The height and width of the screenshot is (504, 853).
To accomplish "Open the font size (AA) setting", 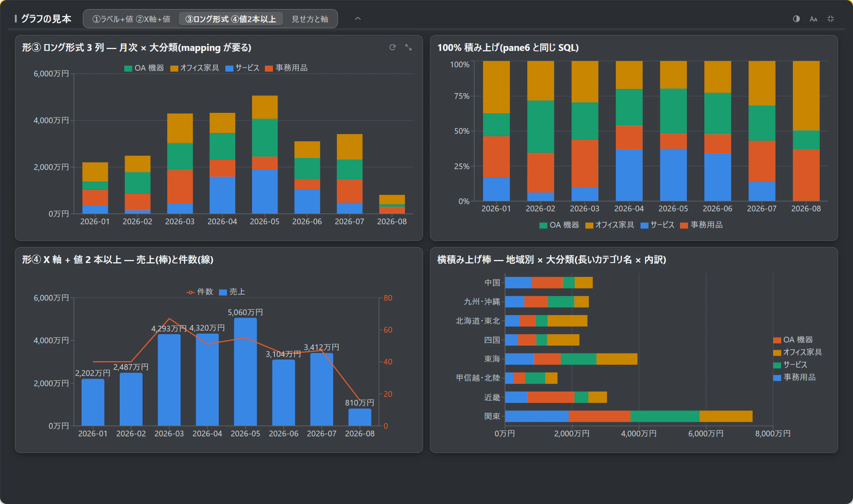I will 813,19.
